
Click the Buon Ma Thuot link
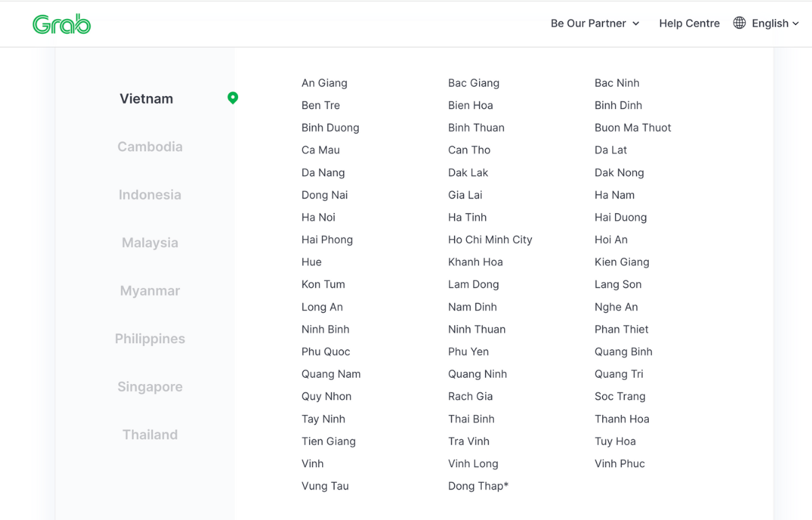[633, 127]
